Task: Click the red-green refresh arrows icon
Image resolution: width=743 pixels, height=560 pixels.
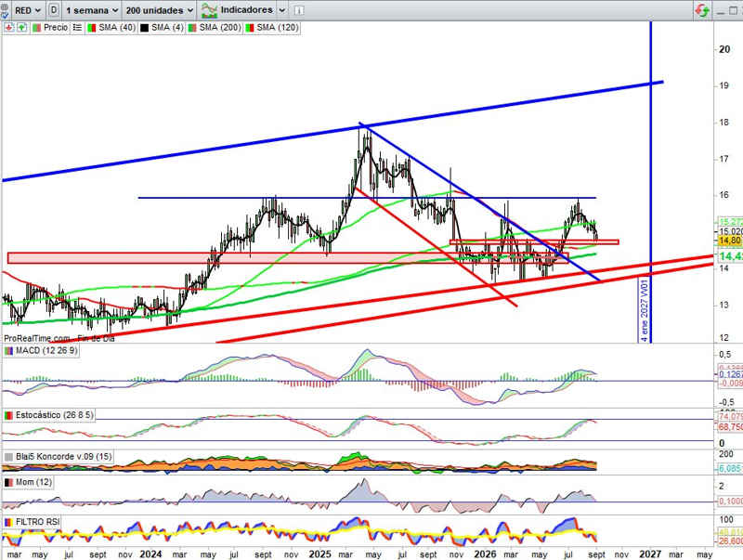Action: (x=702, y=10)
